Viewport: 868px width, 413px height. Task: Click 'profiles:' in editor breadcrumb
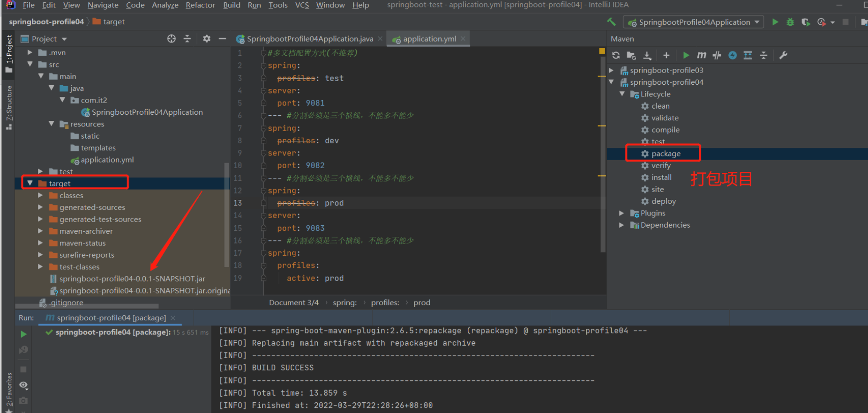click(385, 302)
